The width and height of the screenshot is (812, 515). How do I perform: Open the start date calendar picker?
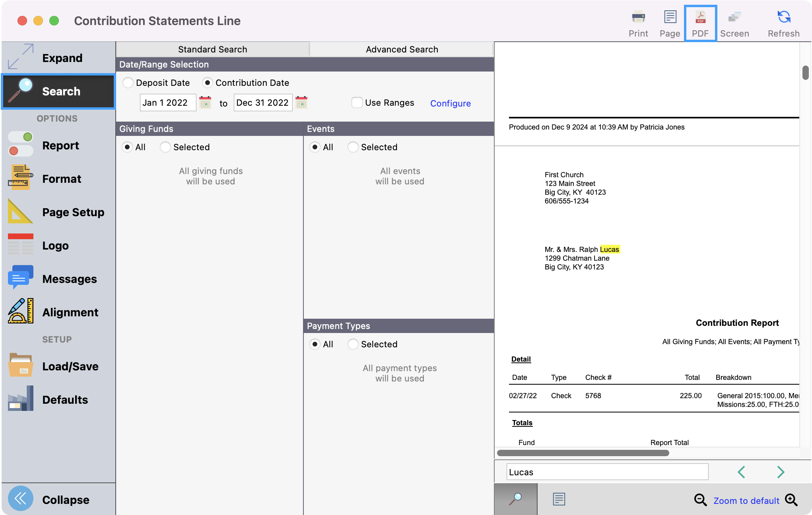click(x=205, y=103)
